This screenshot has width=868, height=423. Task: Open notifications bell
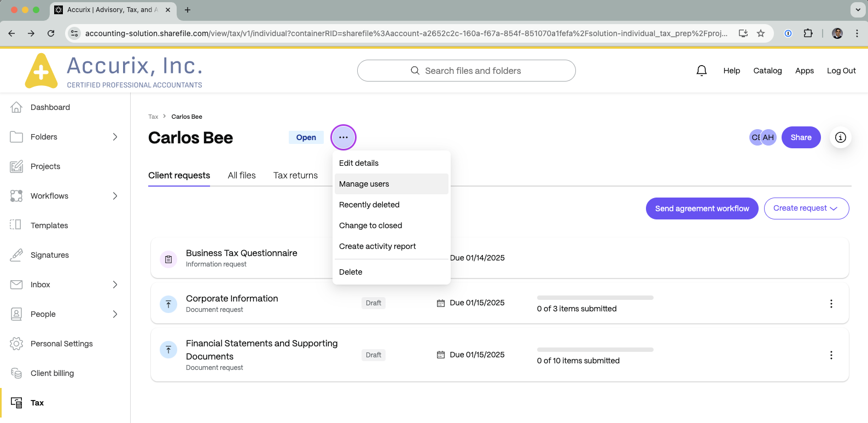point(702,71)
